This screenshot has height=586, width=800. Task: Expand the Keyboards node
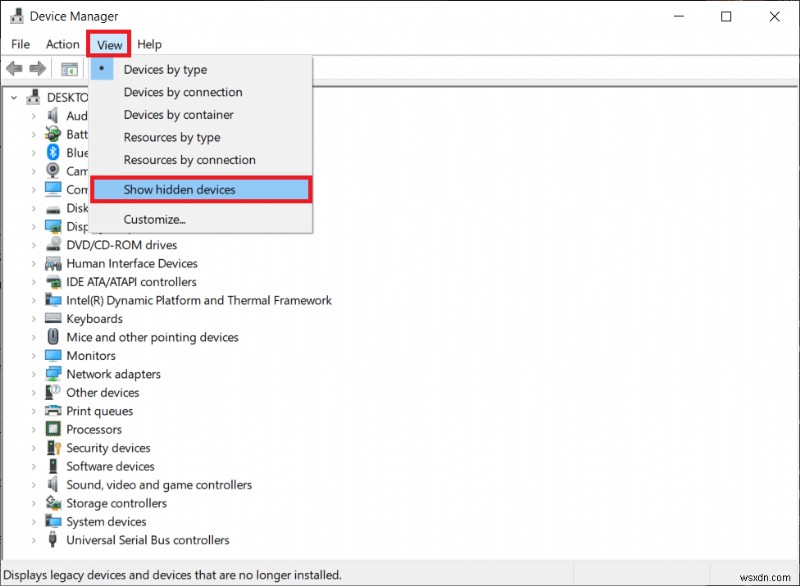coord(34,319)
